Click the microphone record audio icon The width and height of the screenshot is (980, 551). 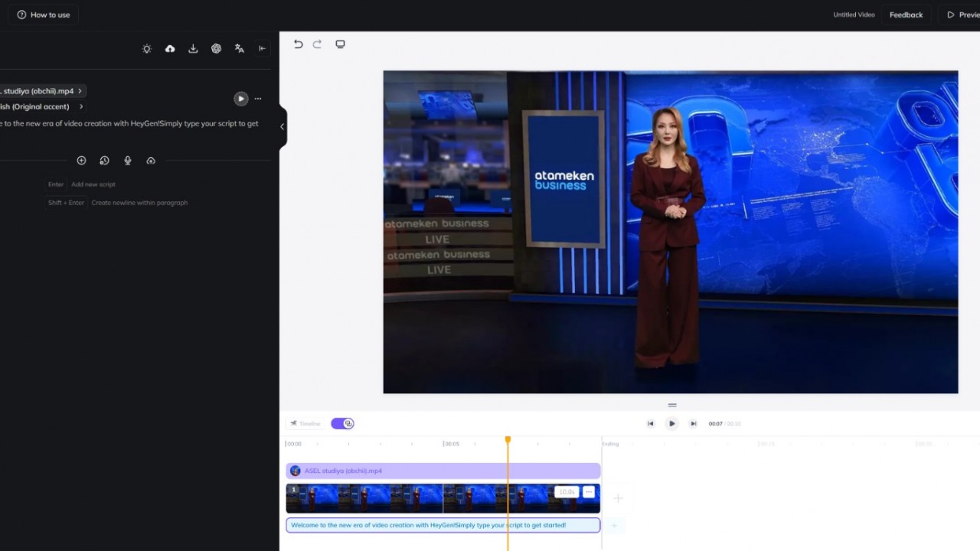pos(128,161)
